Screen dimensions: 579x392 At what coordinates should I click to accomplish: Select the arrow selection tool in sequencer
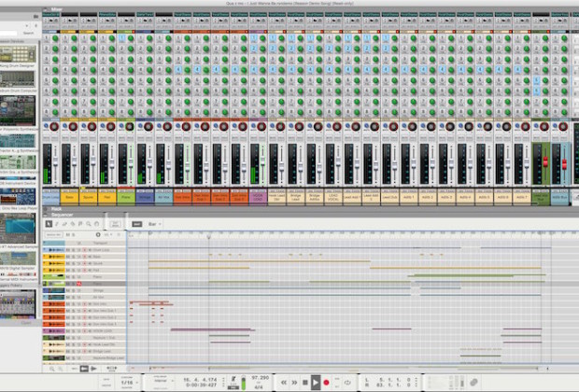pyautogui.click(x=48, y=224)
